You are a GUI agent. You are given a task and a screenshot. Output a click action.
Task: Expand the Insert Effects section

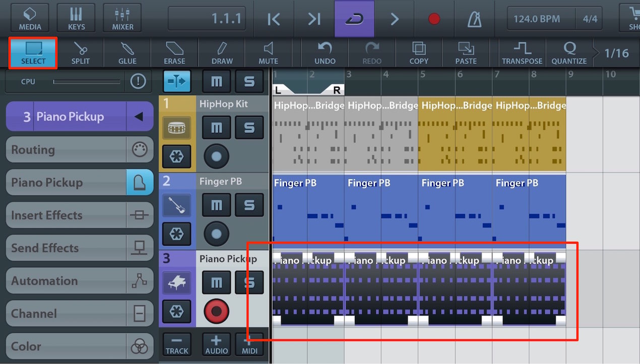tap(80, 215)
